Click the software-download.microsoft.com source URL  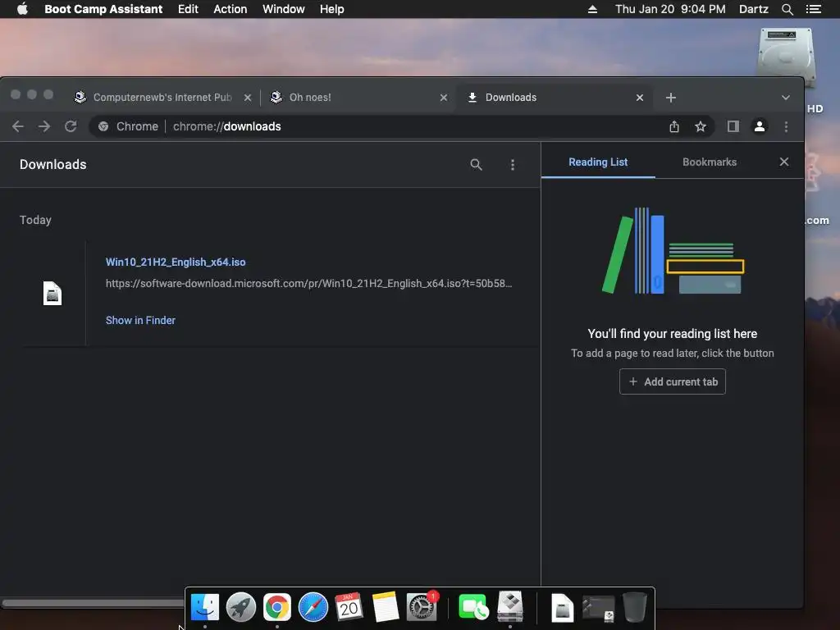point(308,283)
